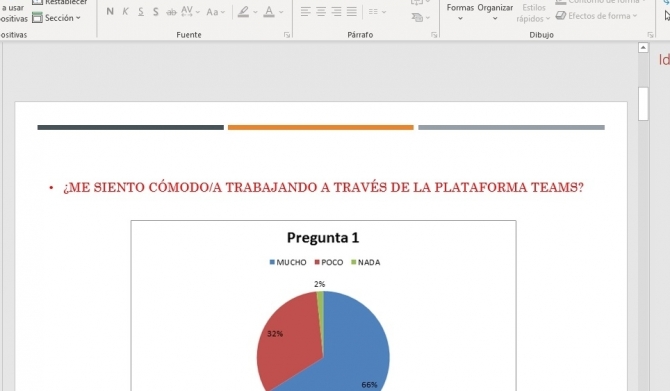Toggle strikethrough formatting
The width and height of the screenshot is (670, 391).
[x=171, y=12]
